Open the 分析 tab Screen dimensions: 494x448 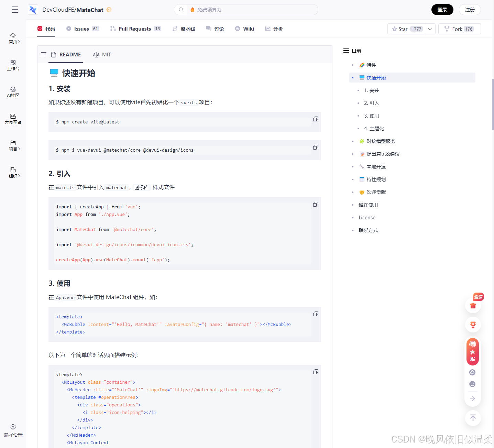tap(274, 29)
